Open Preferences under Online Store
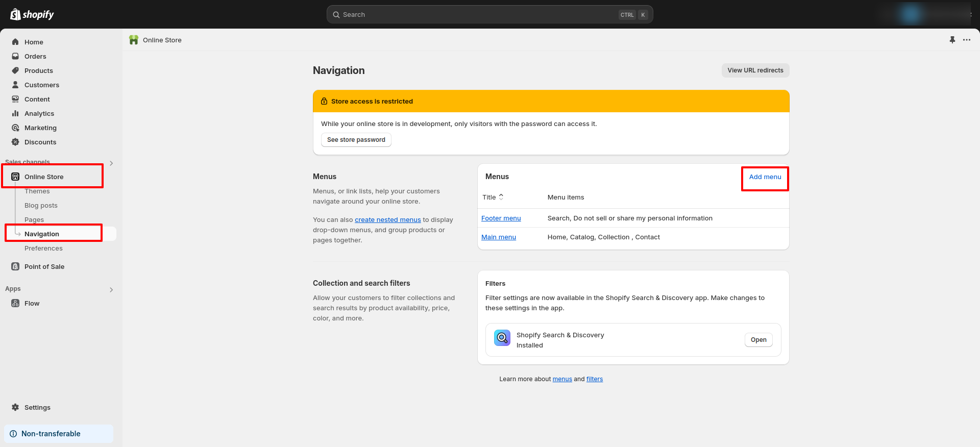 tap(43, 248)
